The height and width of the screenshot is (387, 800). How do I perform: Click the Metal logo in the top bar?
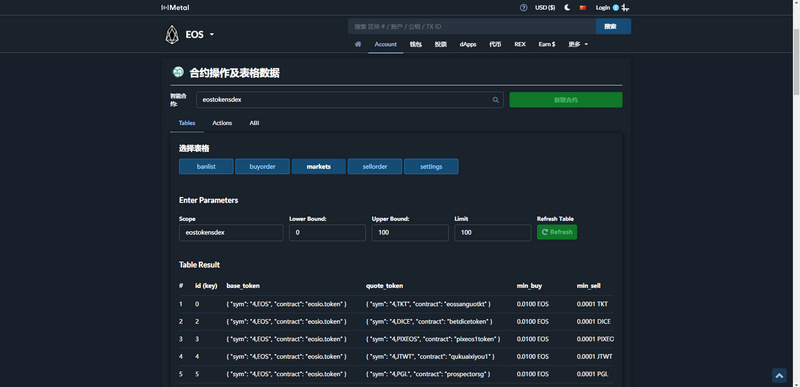point(175,8)
